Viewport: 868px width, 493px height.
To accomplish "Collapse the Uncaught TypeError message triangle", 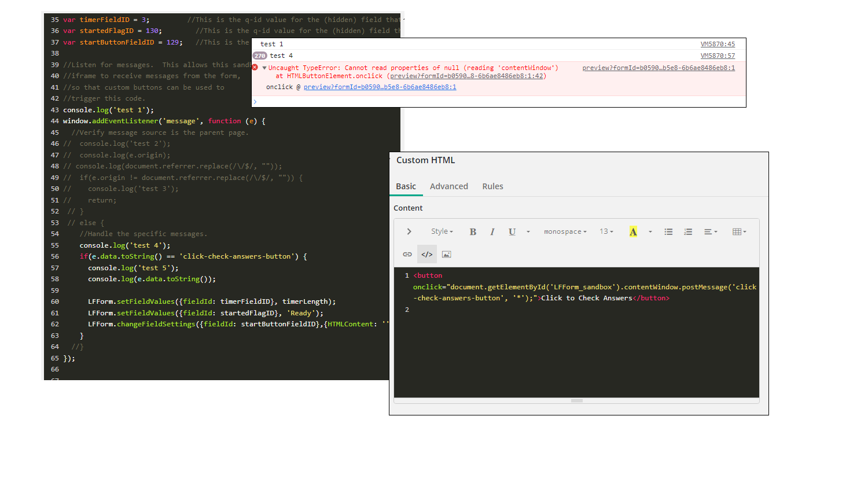I will (x=264, y=68).
